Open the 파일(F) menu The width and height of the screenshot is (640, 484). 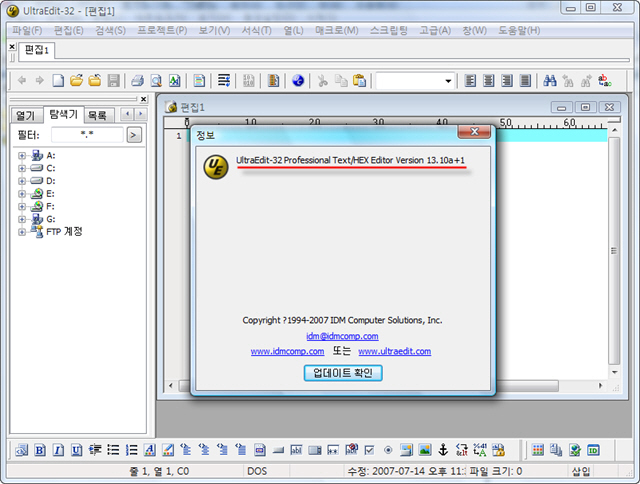click(x=27, y=31)
